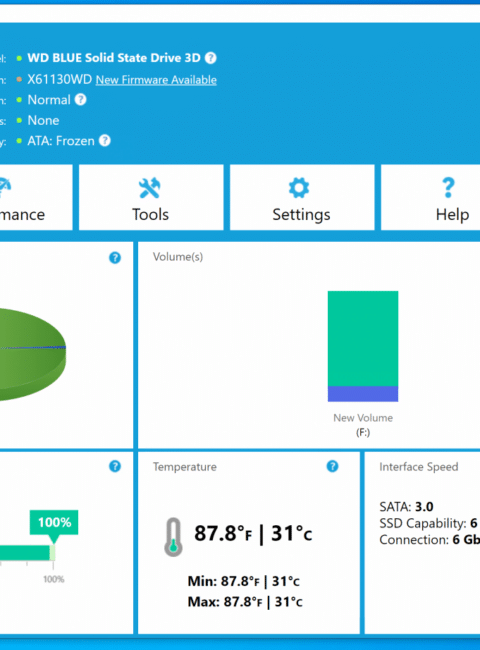
Task: Click the blue used-space section of the F: volume bar
Action: [x=363, y=394]
